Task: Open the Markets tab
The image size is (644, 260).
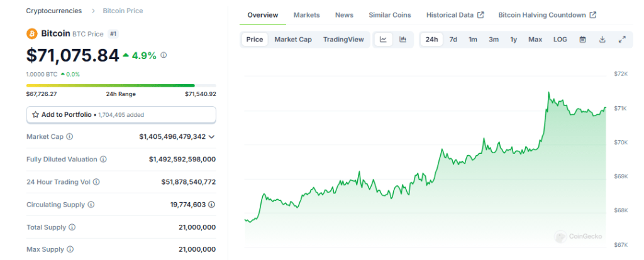Action: 306,15
